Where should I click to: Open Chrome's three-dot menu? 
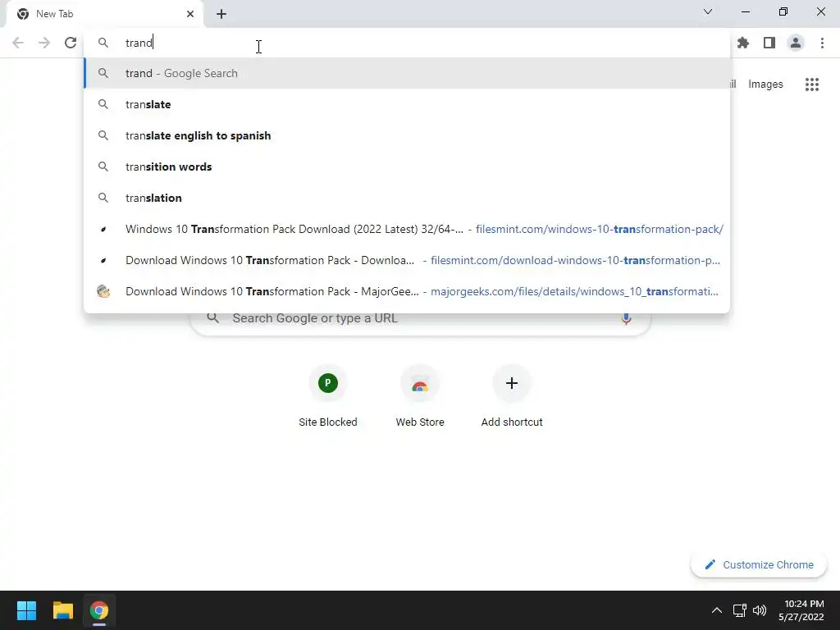822,43
